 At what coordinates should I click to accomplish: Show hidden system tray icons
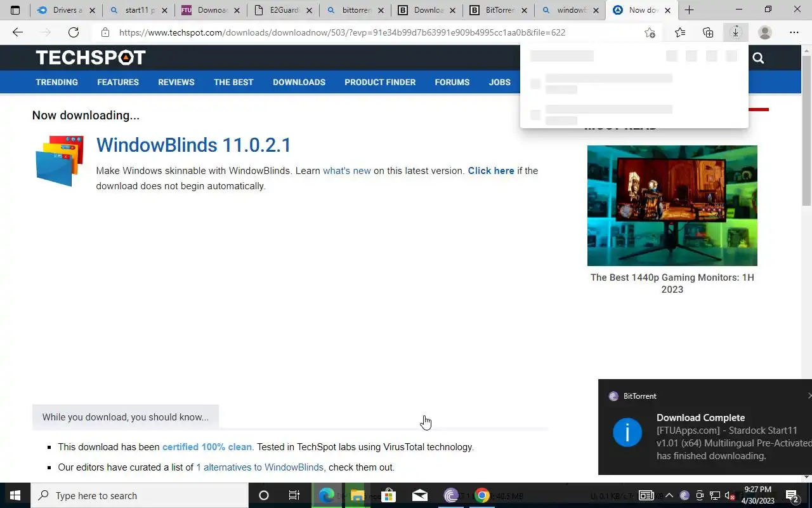pyautogui.click(x=669, y=495)
